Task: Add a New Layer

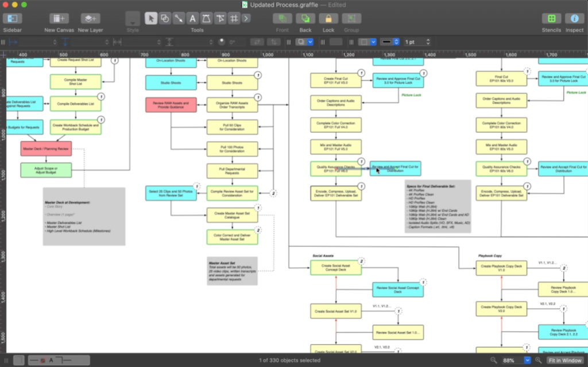Action: [x=90, y=19]
